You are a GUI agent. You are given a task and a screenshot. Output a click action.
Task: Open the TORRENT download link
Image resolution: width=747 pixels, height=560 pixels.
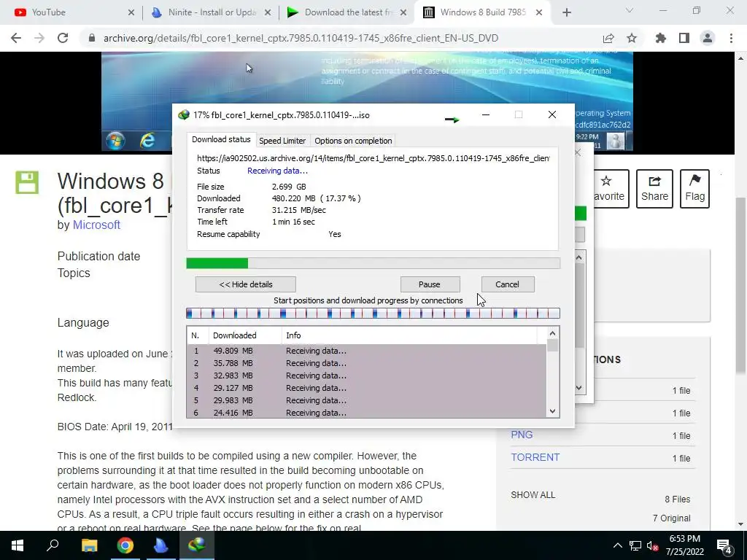pyautogui.click(x=535, y=458)
